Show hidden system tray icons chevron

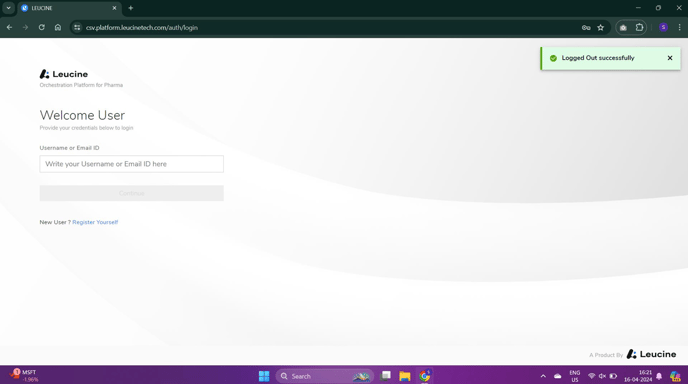[x=543, y=376]
